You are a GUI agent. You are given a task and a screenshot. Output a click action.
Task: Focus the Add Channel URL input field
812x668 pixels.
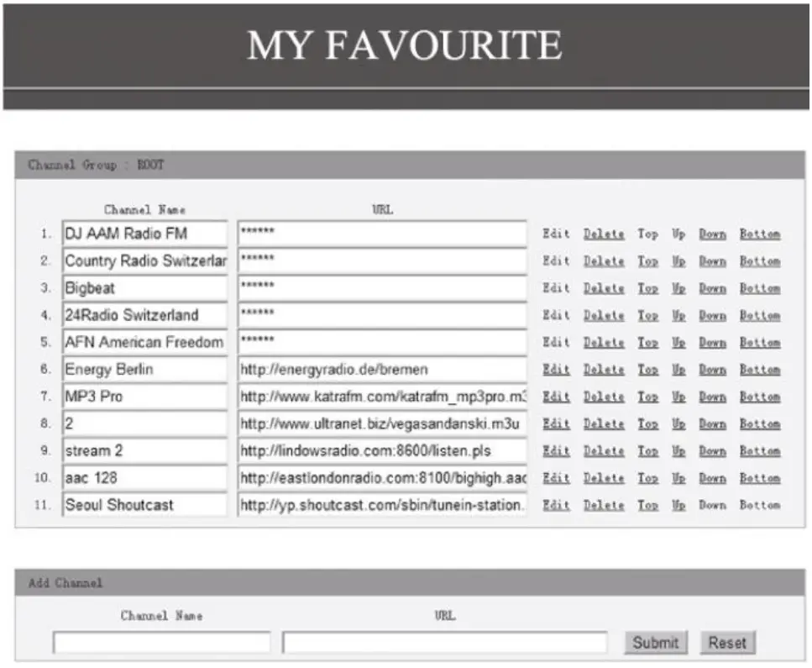coord(445,643)
